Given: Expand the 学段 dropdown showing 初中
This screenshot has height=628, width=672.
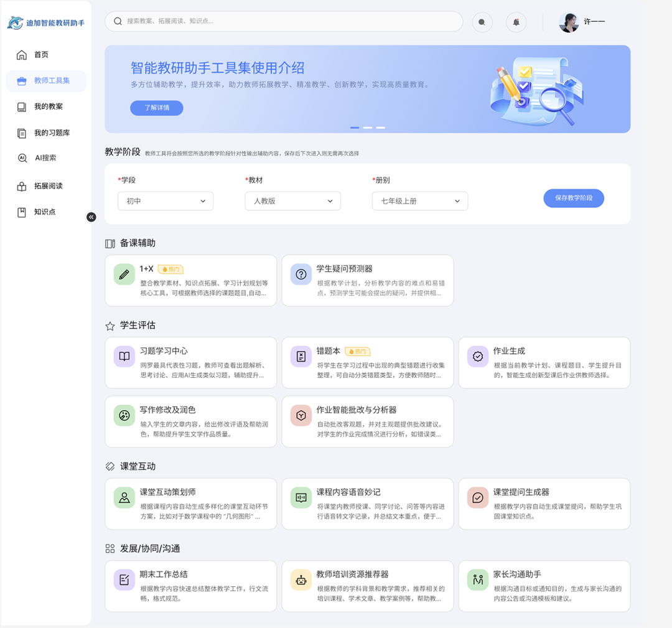Looking at the screenshot, I should [166, 201].
